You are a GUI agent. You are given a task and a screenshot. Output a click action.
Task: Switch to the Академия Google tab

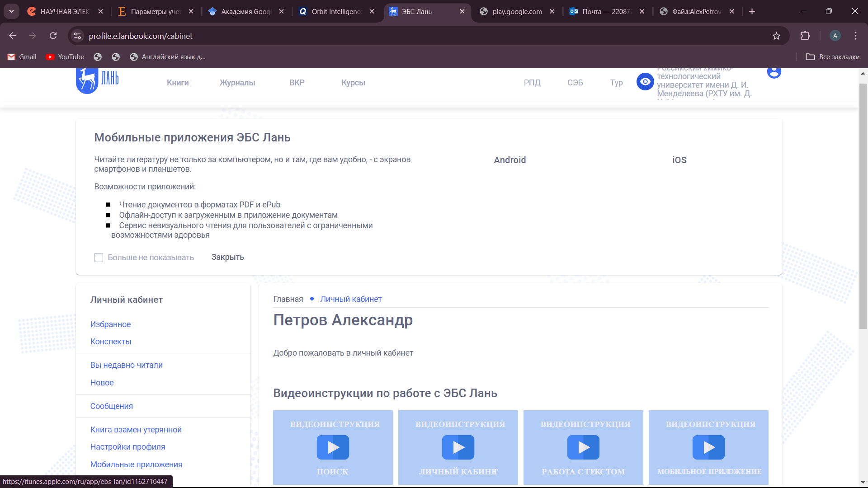[x=246, y=11]
